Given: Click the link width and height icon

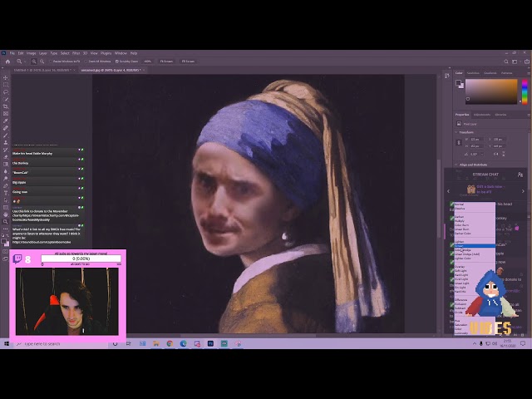Looking at the screenshot, I should coord(459,142).
